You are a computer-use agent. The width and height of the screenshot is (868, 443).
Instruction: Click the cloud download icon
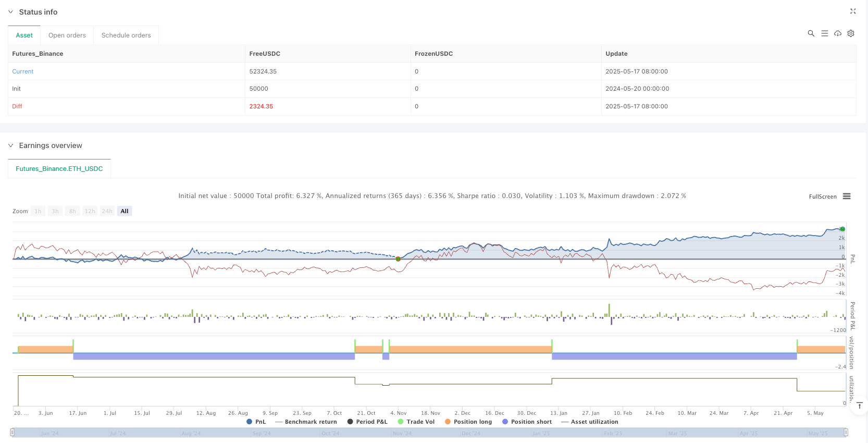point(838,33)
